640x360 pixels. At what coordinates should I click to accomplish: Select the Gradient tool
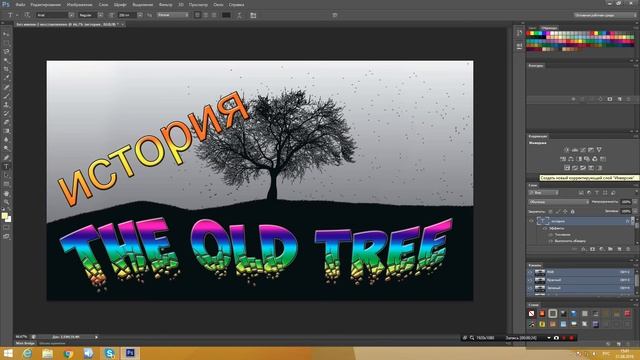(x=6, y=131)
